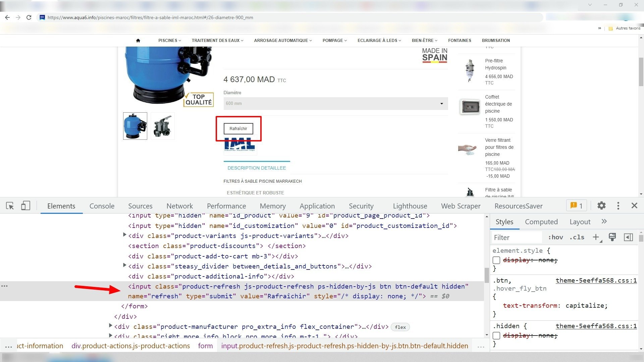Viewport: 644px width, 362px height.
Task: Expand the product-variants div node
Action: point(124,235)
